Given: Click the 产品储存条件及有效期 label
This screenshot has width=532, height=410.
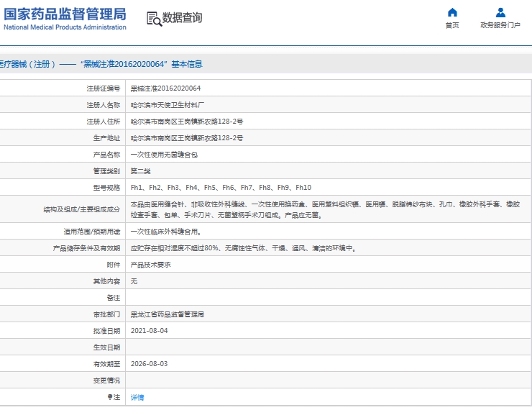Looking at the screenshot, I should click(86, 248).
